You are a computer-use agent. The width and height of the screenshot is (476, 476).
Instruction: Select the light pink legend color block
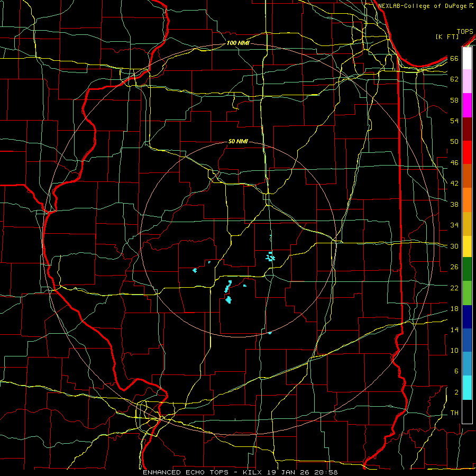467,81
